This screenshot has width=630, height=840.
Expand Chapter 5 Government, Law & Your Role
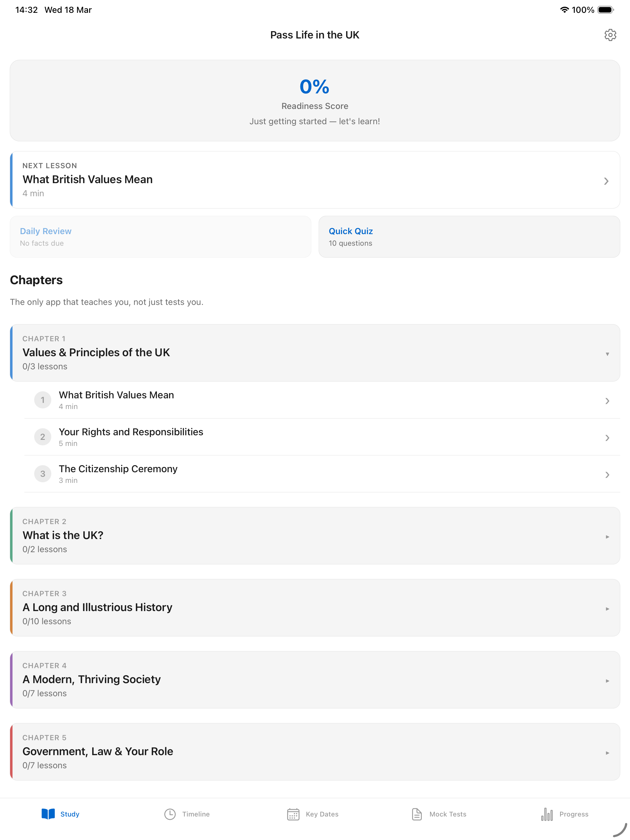(315, 752)
